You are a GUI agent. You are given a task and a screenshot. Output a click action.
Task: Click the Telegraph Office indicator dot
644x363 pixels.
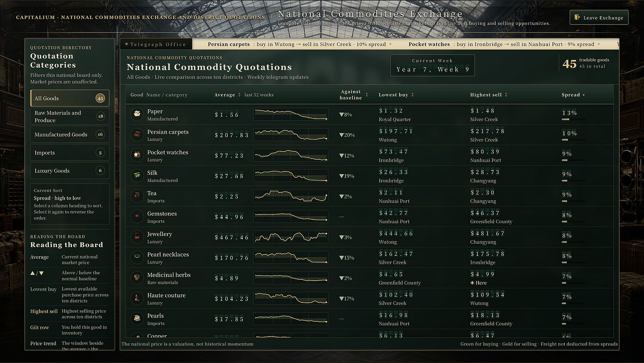click(x=127, y=44)
